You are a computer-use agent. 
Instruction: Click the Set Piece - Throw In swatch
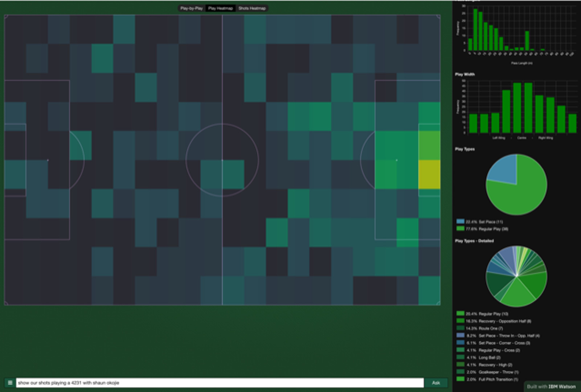[x=461, y=335]
